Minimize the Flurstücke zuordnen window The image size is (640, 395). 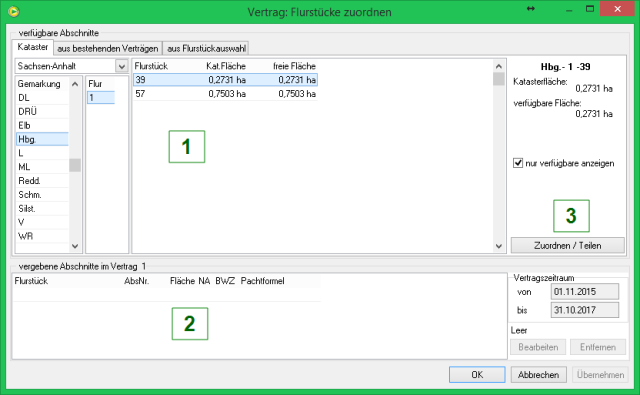coord(569,9)
